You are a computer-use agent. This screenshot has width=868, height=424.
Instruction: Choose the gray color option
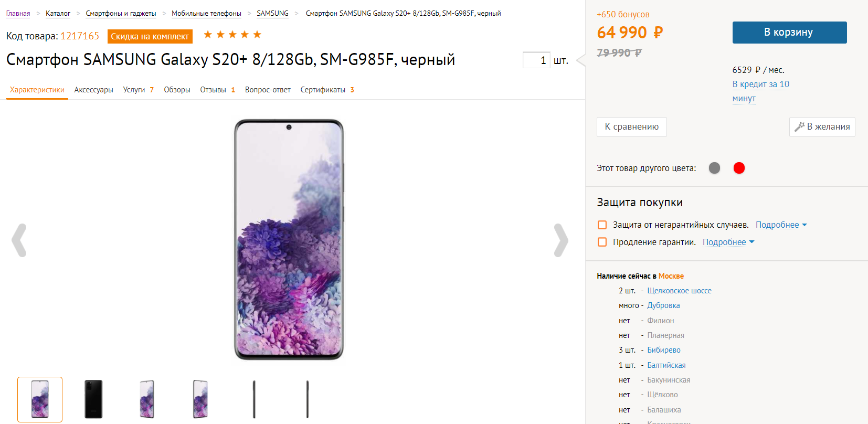(714, 168)
